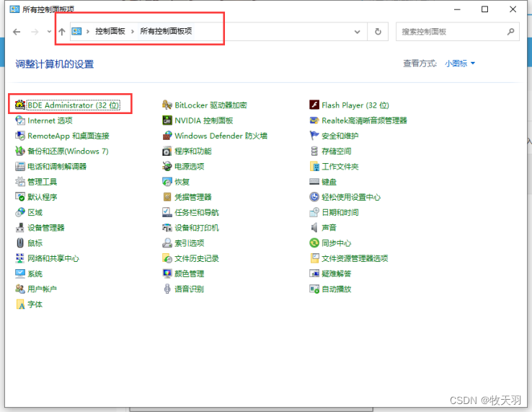Open 备份和还原(Windows 7) icon
Image resolution: width=532 pixels, height=412 pixels.
tap(20, 151)
